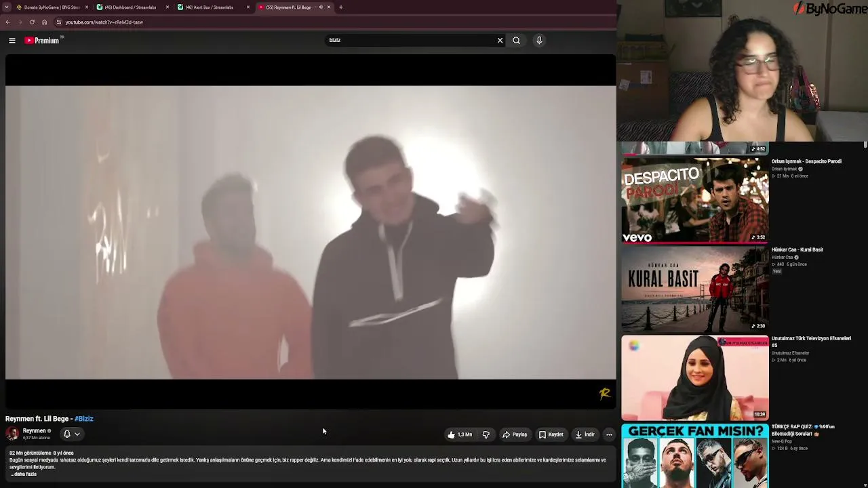The height and width of the screenshot is (488, 868).
Task: Open the tab search dropdown arrow
Action: [x=6, y=7]
